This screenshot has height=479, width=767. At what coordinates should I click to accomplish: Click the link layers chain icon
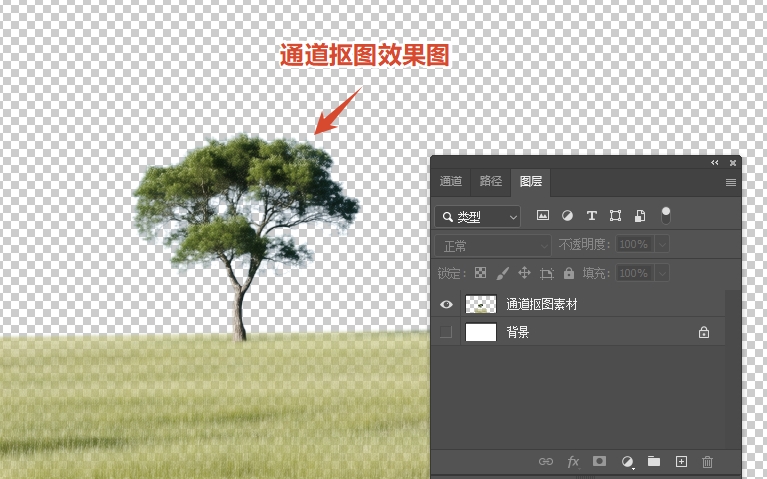pos(545,461)
